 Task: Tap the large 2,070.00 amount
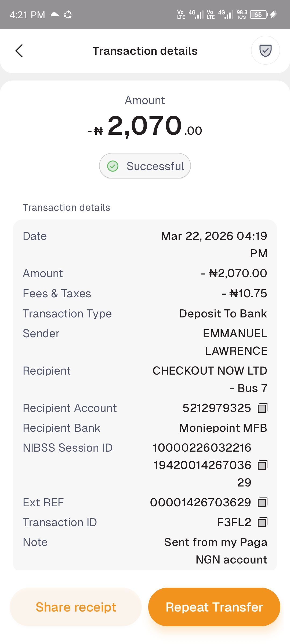click(145, 126)
